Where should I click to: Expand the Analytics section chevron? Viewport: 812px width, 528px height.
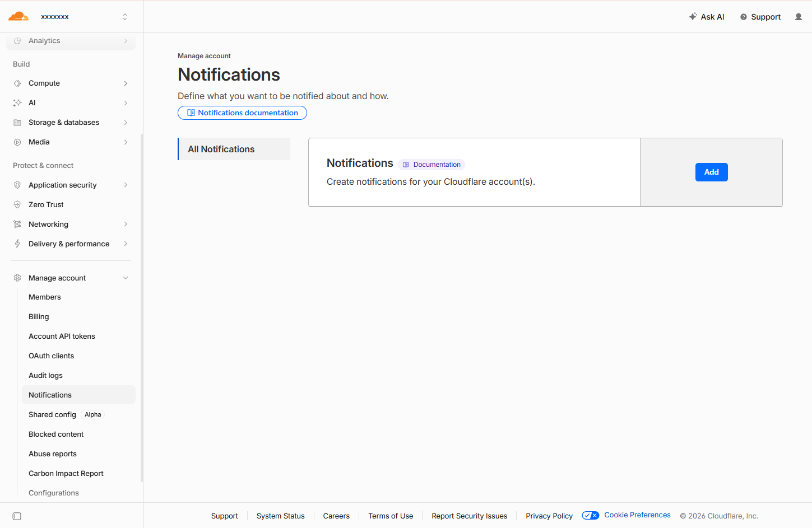(126, 41)
